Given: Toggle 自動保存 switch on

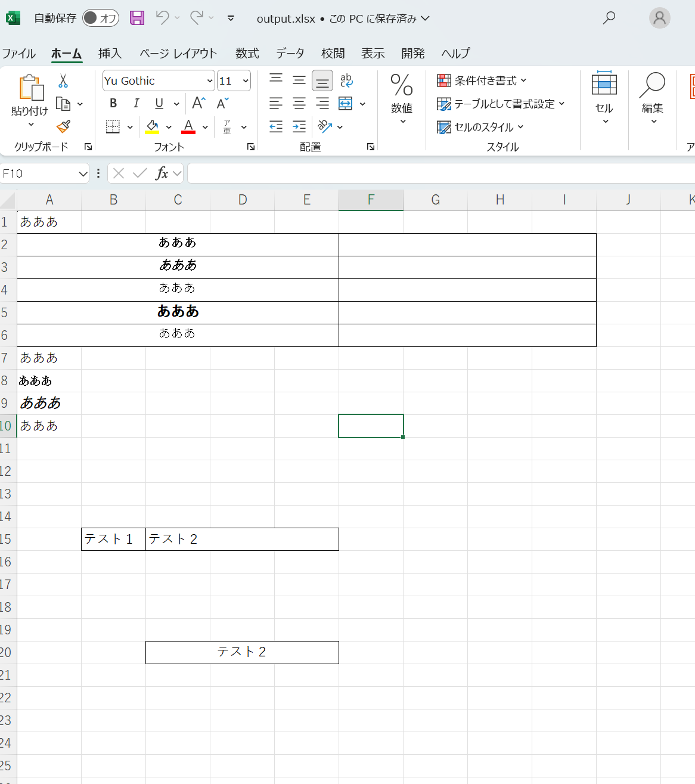Looking at the screenshot, I should pos(100,18).
